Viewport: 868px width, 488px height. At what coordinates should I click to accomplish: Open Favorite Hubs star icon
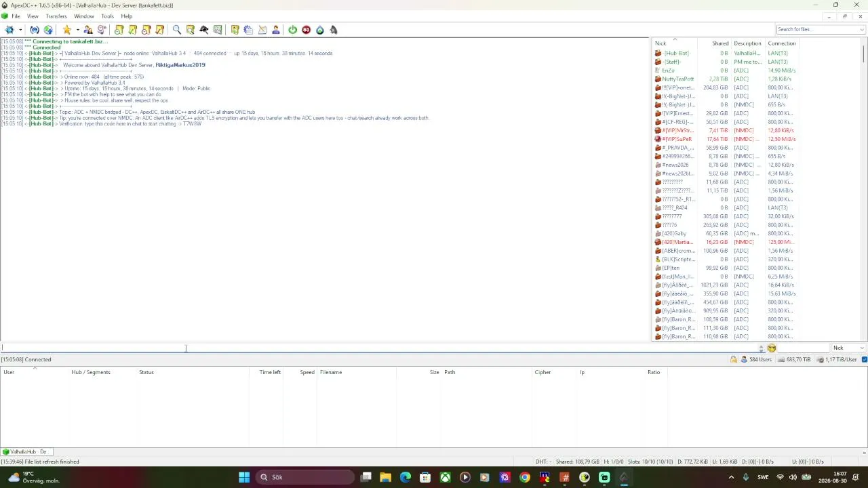coord(66,30)
